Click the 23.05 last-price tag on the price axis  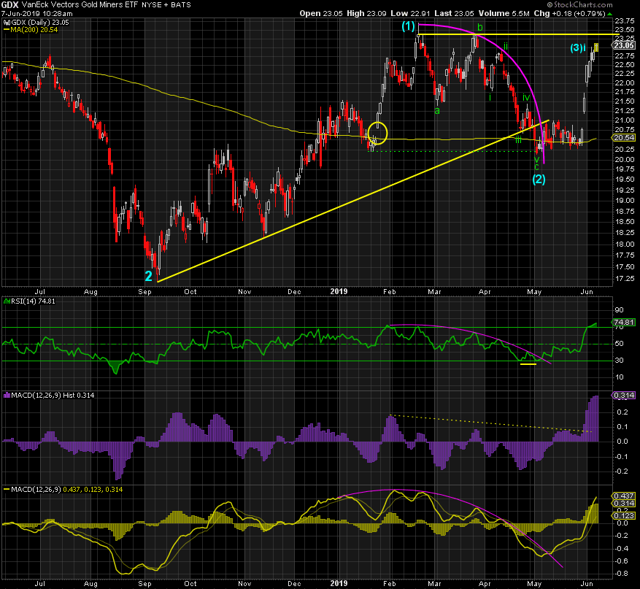(x=624, y=45)
